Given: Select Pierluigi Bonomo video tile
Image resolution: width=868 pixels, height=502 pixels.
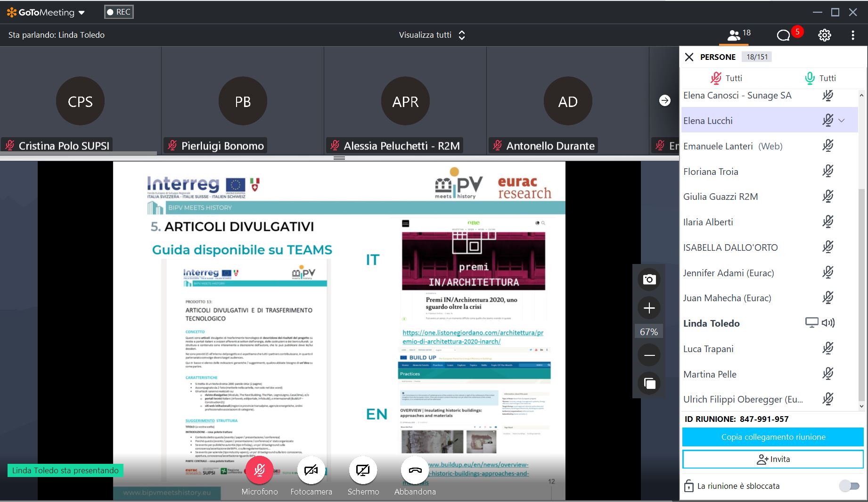Looking at the screenshot, I should point(243,101).
